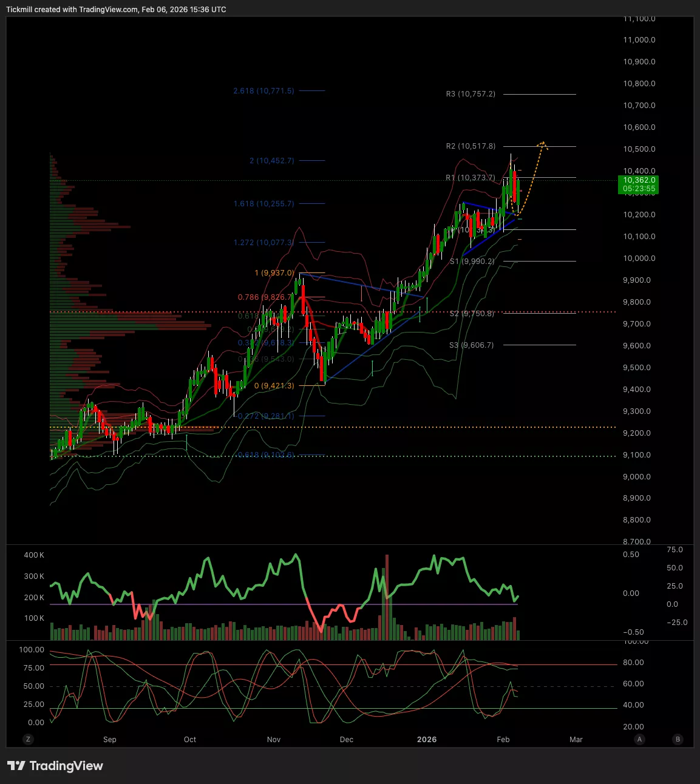The image size is (700, 784).
Task: Click the tall December volume spike bar
Action: (x=387, y=598)
